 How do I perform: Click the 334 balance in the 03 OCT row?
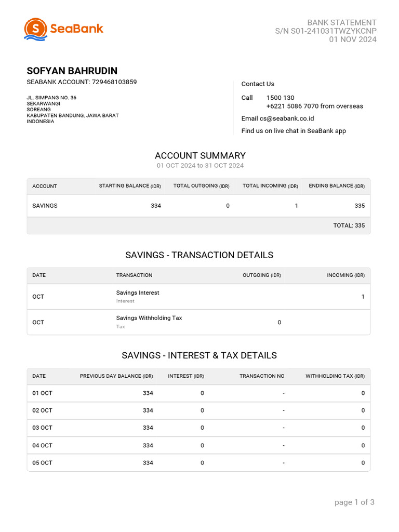148,428
